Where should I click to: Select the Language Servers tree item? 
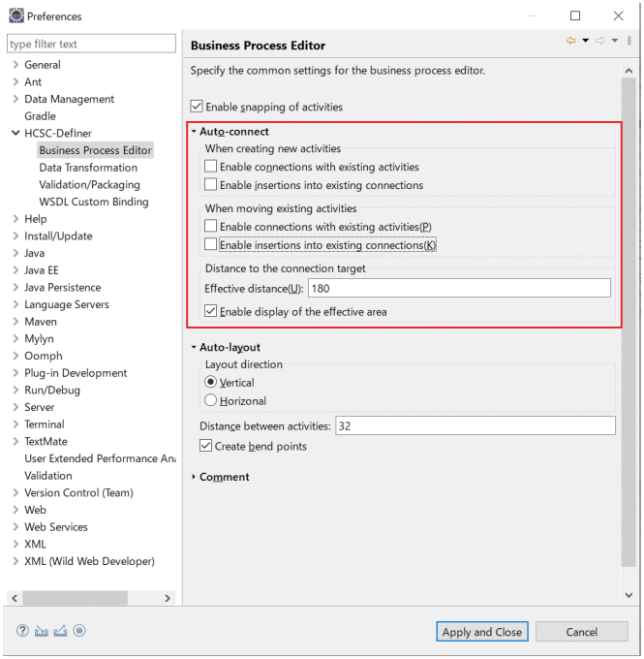click(67, 304)
